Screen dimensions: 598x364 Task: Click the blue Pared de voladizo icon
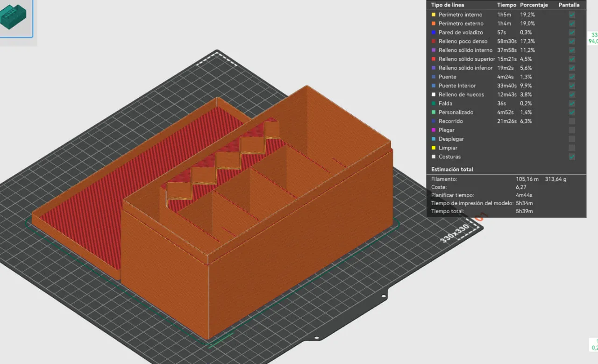click(x=433, y=32)
